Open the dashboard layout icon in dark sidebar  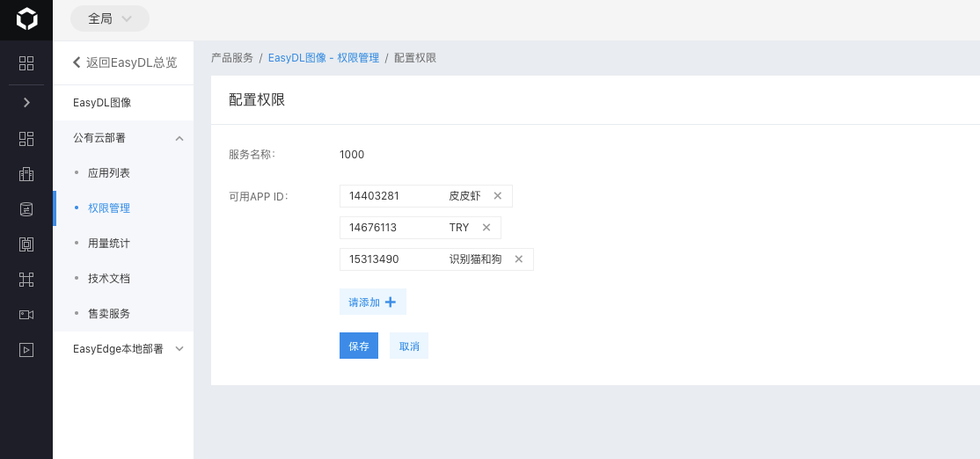tap(26, 139)
